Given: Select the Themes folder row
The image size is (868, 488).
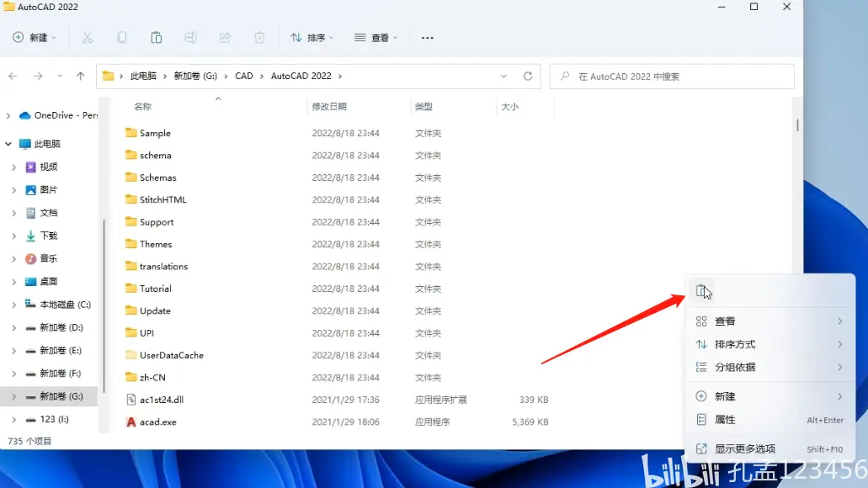Looking at the screenshot, I should tap(338, 244).
